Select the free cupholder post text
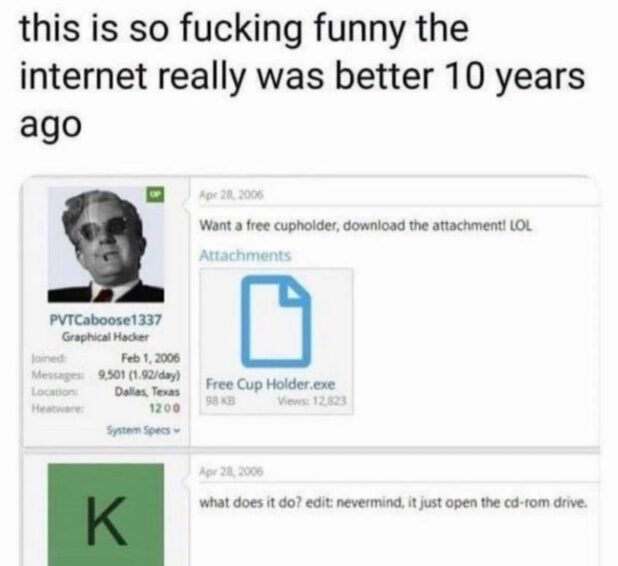The image size is (618, 566). click(x=366, y=226)
